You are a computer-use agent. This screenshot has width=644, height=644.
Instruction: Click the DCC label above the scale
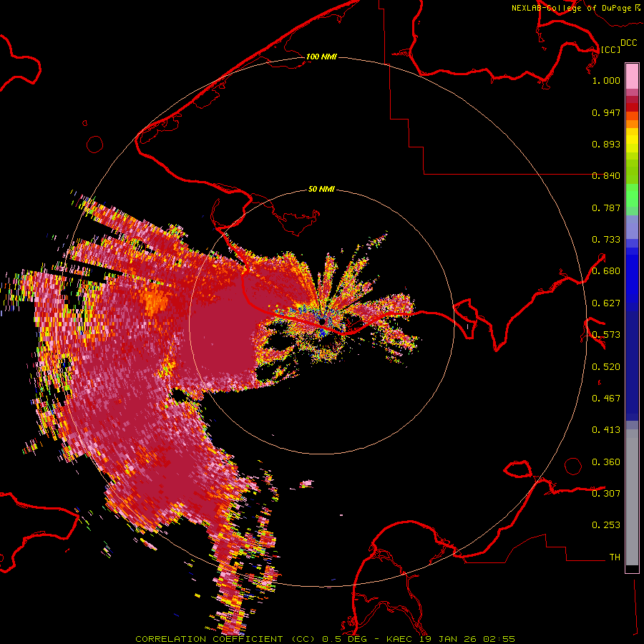click(628, 43)
